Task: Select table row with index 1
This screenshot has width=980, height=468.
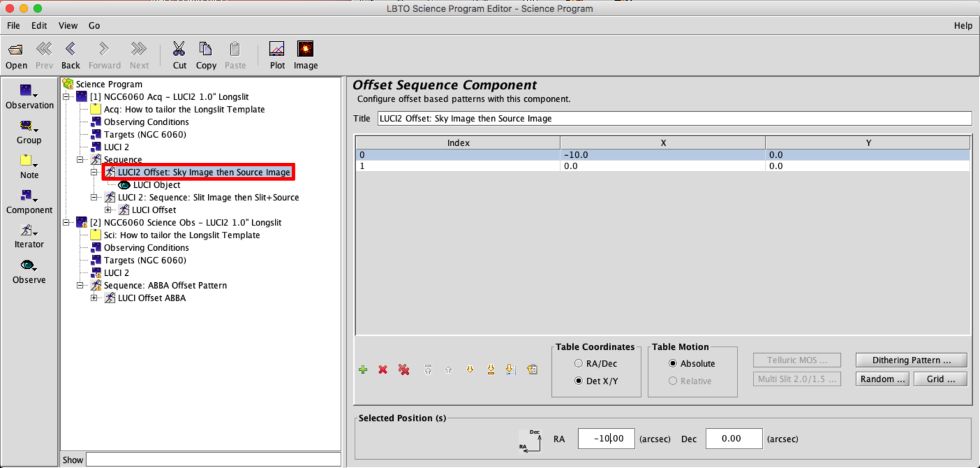Action: [x=662, y=166]
